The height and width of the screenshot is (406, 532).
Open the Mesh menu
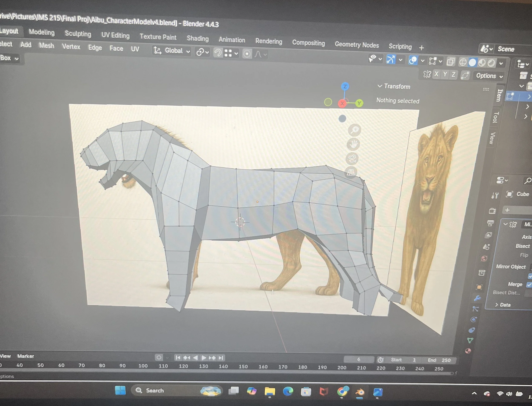[x=47, y=46]
